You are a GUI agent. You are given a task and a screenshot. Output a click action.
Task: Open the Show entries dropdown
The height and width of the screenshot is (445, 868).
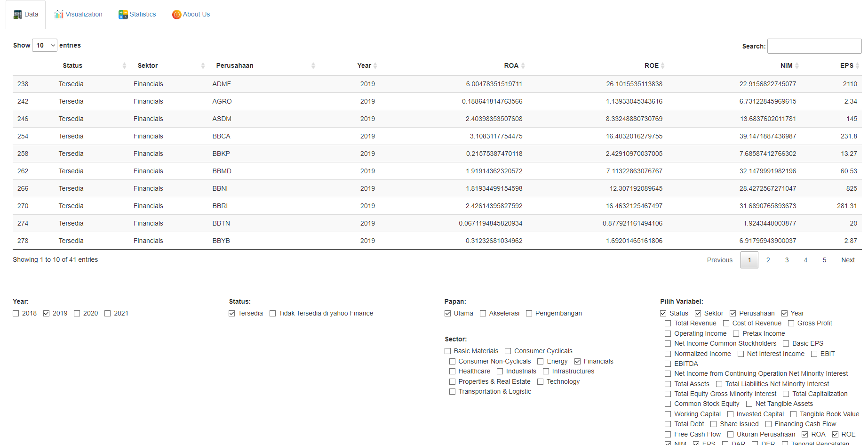pos(45,45)
